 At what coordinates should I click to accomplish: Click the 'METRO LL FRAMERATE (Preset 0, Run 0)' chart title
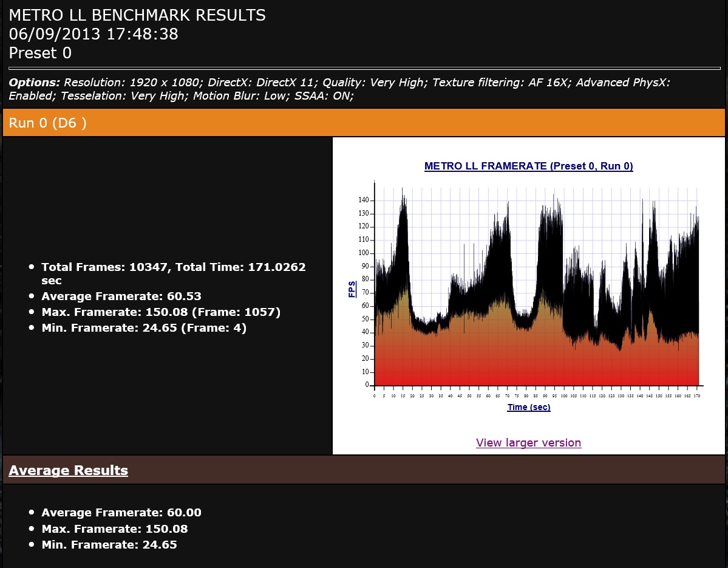(528, 166)
